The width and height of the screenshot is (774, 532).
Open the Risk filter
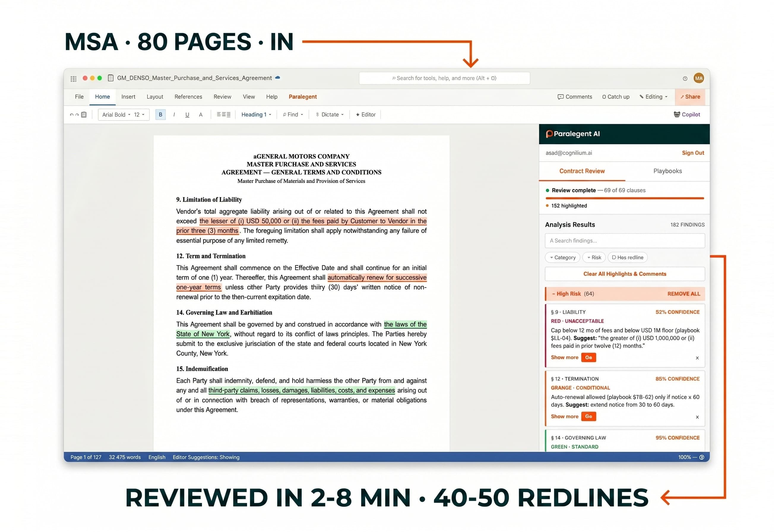[x=594, y=257]
